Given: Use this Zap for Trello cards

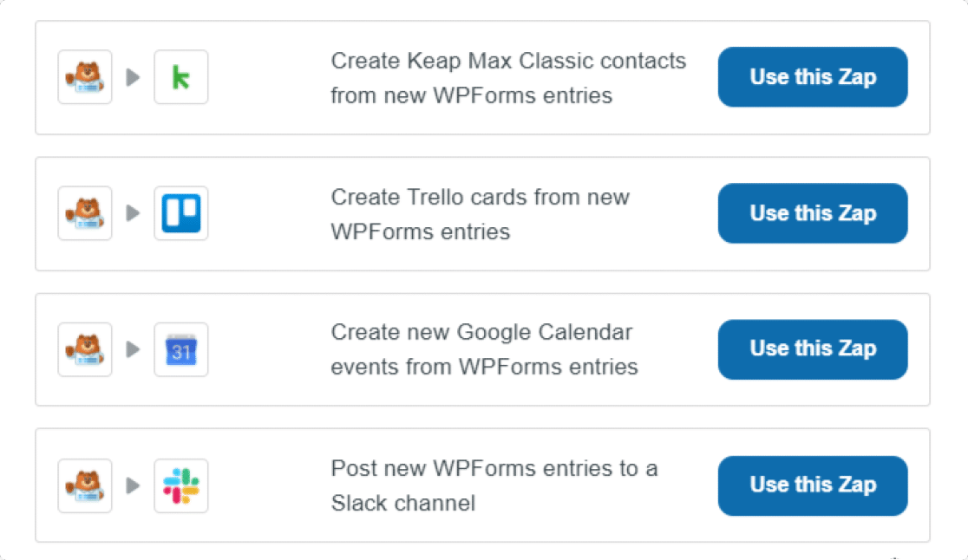Looking at the screenshot, I should point(813,213).
